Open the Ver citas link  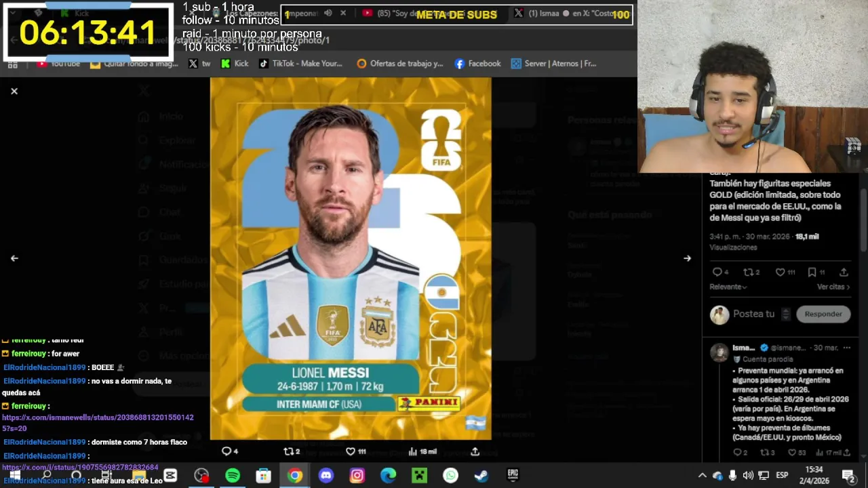coord(833,287)
